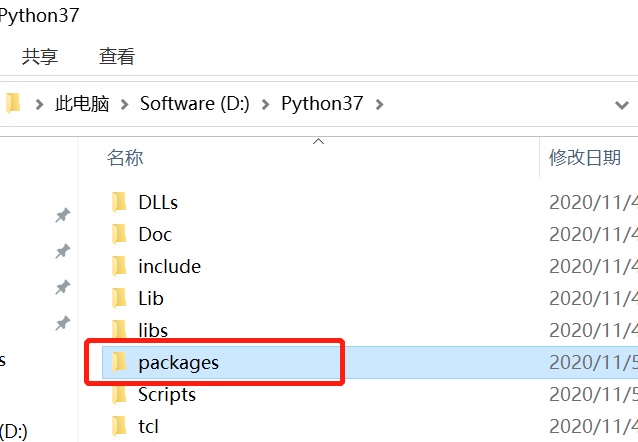The image size is (638, 442).
Task: Open the 共享 ribbon tab
Action: coord(40,56)
